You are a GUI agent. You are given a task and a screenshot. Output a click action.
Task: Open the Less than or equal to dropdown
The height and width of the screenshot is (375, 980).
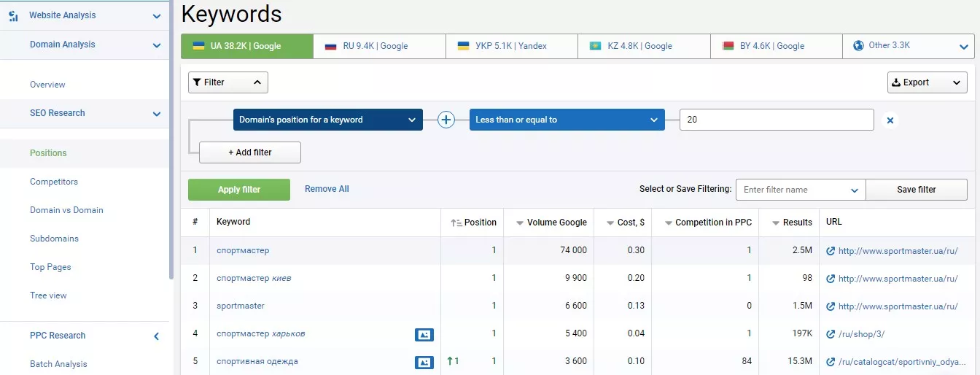567,120
